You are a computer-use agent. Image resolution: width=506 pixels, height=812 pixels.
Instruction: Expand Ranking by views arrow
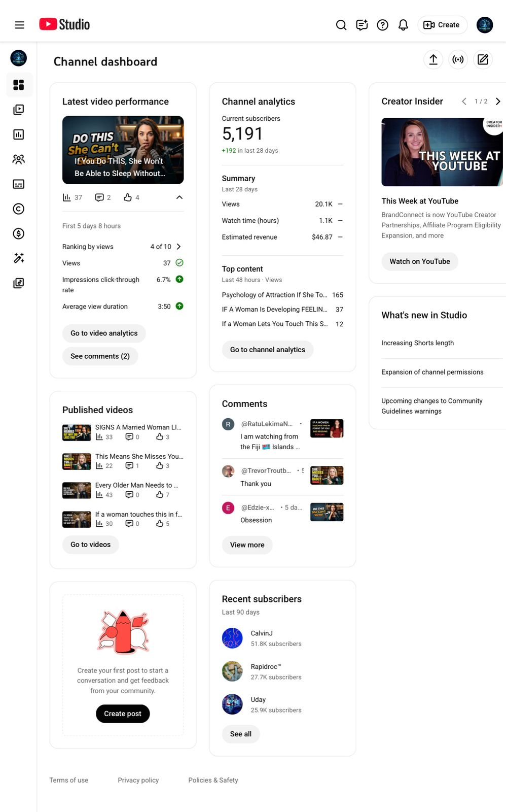178,247
